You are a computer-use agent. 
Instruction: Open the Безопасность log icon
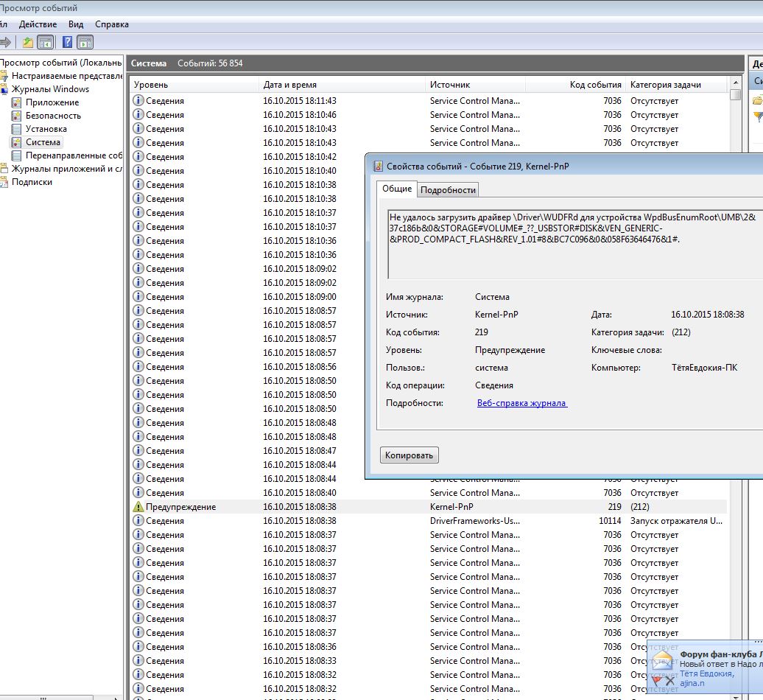(x=17, y=116)
